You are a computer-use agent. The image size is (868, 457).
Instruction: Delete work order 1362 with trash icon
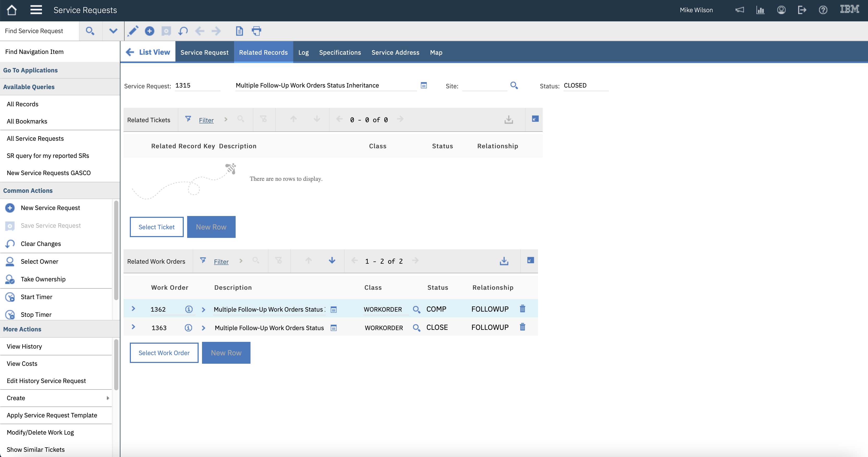pos(522,308)
